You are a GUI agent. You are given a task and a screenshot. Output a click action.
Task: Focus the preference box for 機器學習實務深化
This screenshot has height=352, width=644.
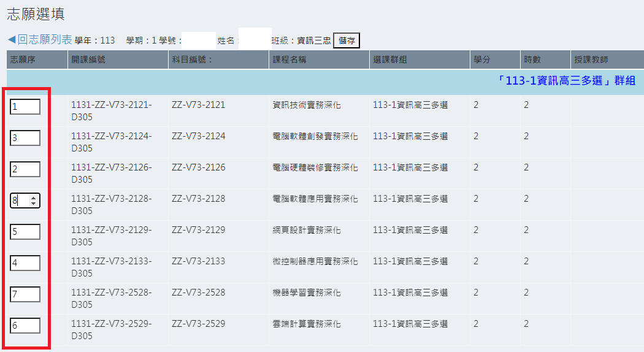[x=25, y=294]
